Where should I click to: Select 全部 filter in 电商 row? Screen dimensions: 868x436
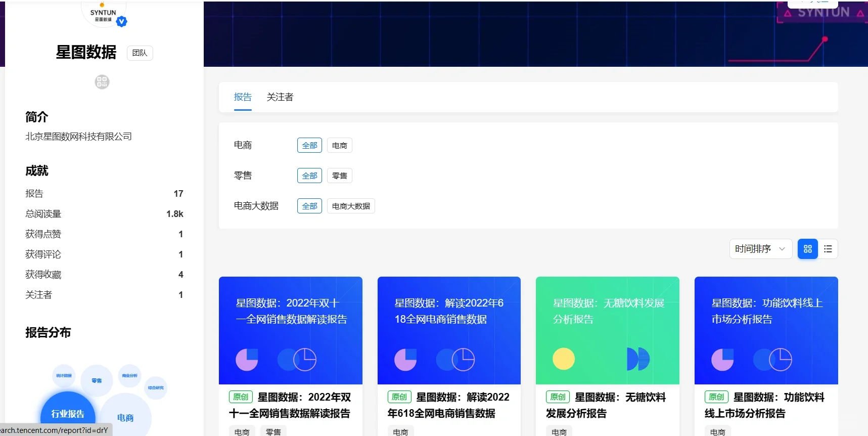coord(309,145)
